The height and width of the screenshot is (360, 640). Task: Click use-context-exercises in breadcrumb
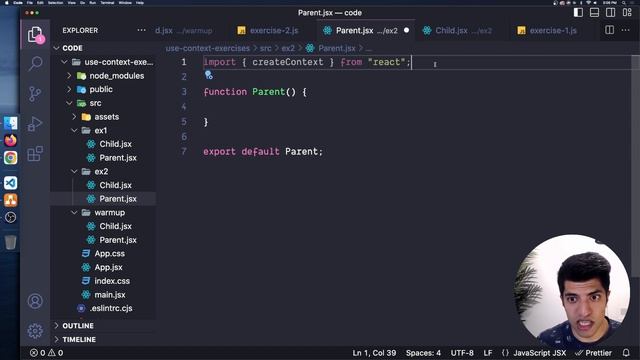tap(208, 48)
